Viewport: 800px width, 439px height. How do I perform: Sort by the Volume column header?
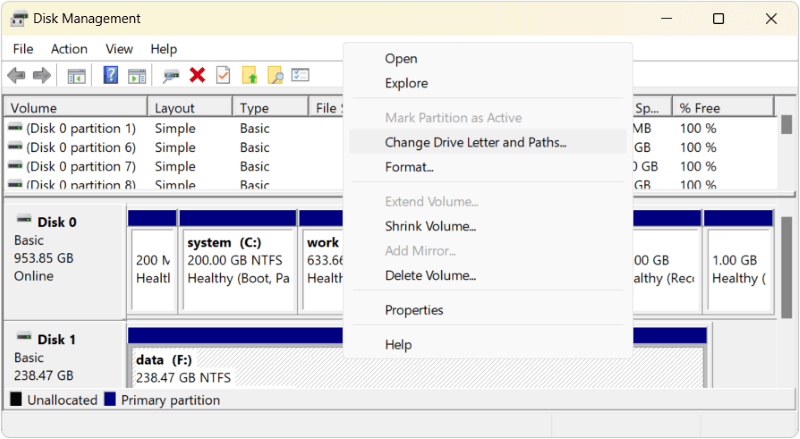pos(76,108)
